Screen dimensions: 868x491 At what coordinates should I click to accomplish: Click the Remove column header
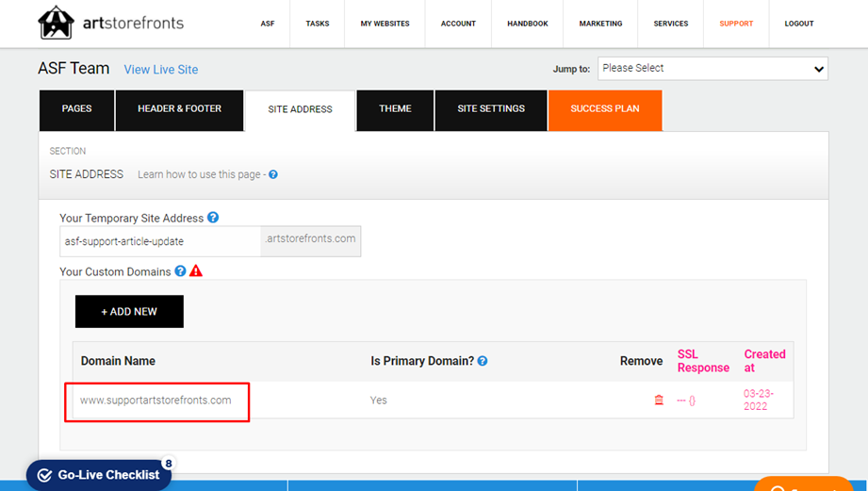pos(641,361)
